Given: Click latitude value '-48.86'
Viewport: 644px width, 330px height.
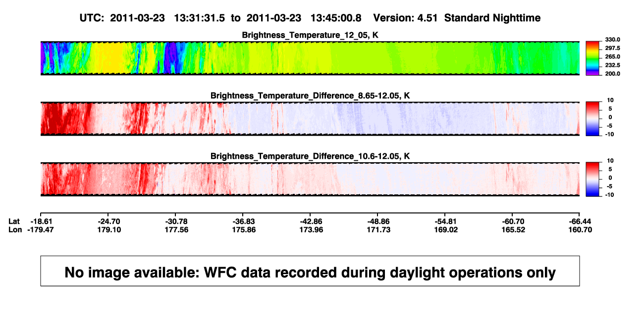Looking at the screenshot, I should click(x=379, y=221).
